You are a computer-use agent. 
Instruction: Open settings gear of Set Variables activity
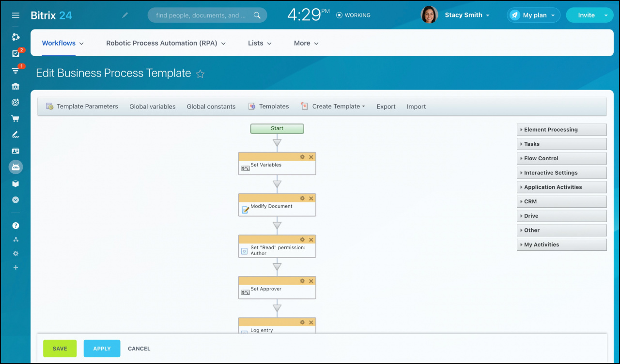click(302, 157)
